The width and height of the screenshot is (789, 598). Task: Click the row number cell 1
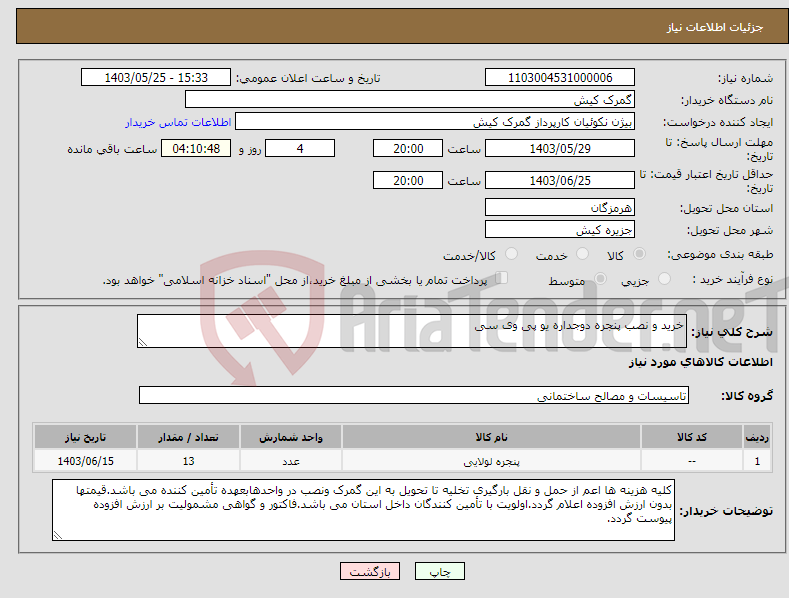pos(757,461)
